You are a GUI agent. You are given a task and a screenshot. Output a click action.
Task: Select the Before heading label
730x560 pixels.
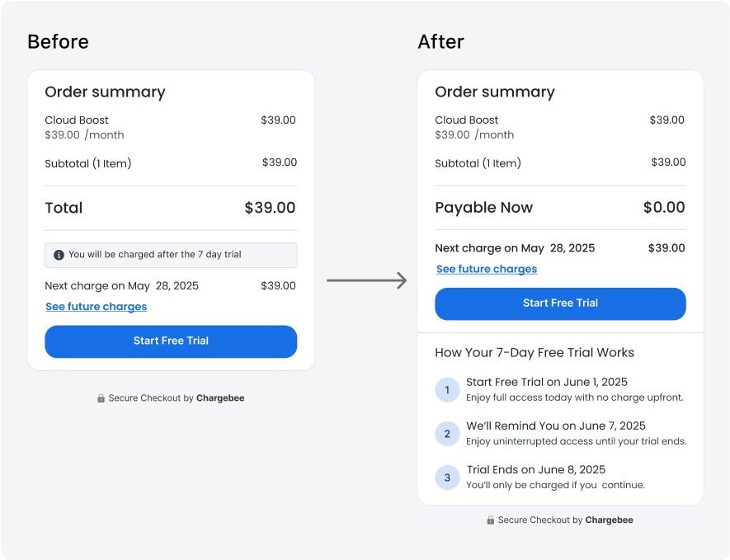pyautogui.click(x=58, y=42)
